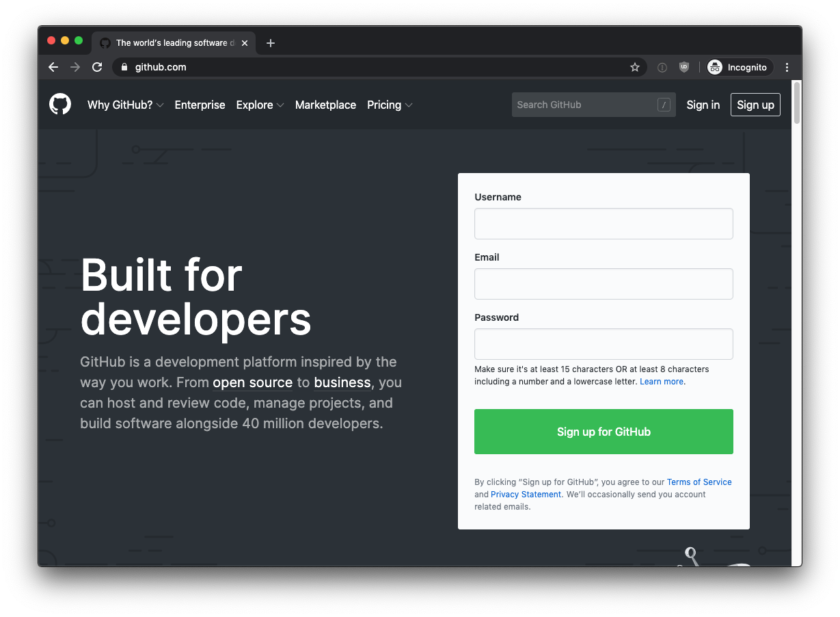Image resolution: width=840 pixels, height=617 pixels.
Task: Expand the Explore dropdown
Action: pos(260,105)
